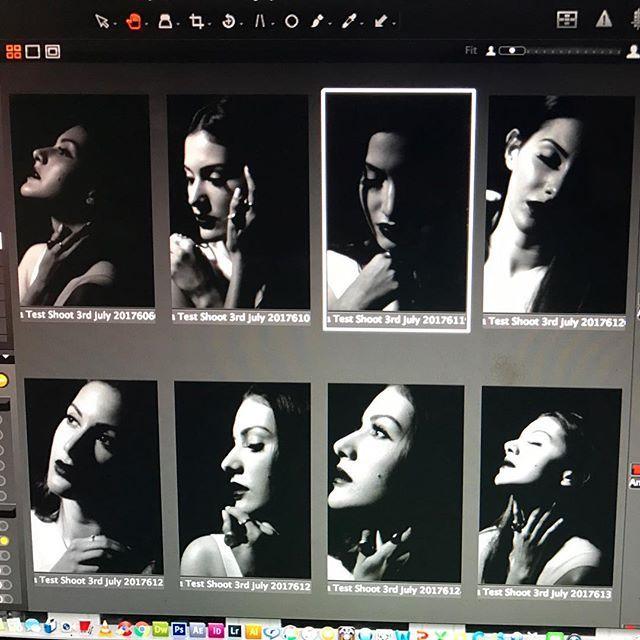Open VLC cone icon in dock
This screenshot has height=640, width=640.
point(105,628)
